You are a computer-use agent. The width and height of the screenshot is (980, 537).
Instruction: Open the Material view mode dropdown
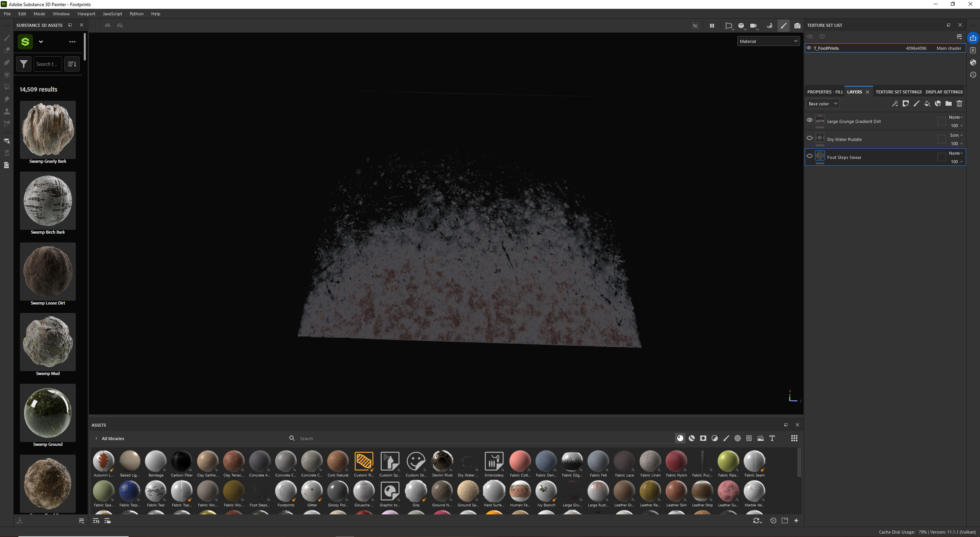pos(768,41)
